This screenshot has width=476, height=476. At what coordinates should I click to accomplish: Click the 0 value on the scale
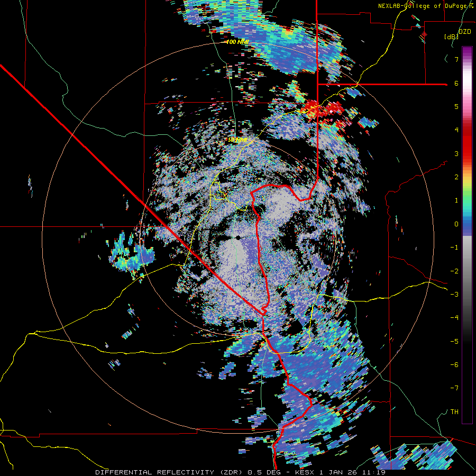click(456, 224)
